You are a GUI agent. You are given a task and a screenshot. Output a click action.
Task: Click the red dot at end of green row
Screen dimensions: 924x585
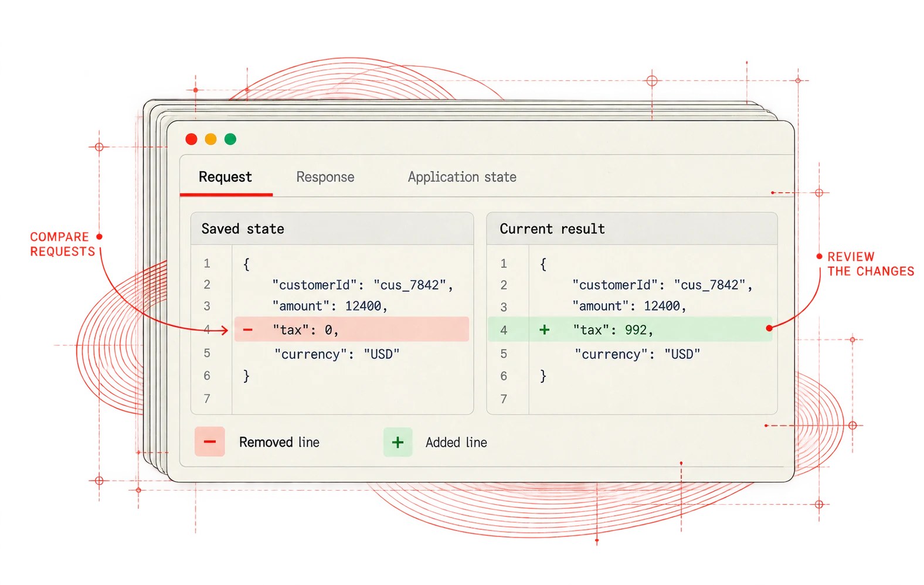[769, 328]
